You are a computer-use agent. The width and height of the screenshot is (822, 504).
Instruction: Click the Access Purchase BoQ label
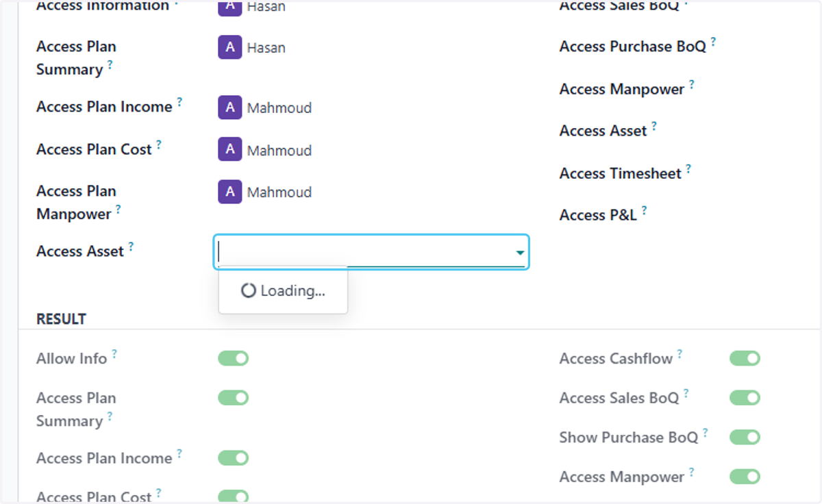click(633, 47)
